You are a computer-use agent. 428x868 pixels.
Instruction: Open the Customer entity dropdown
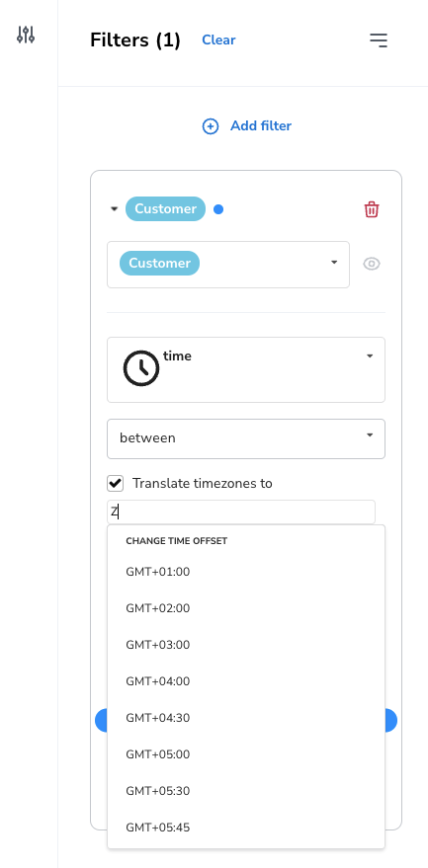pyautogui.click(x=228, y=265)
